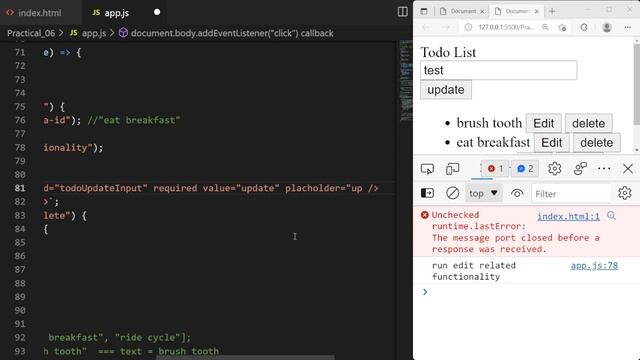Split the VS Code editor view
This screenshot has width=640, height=360.
pyautogui.click(x=402, y=12)
